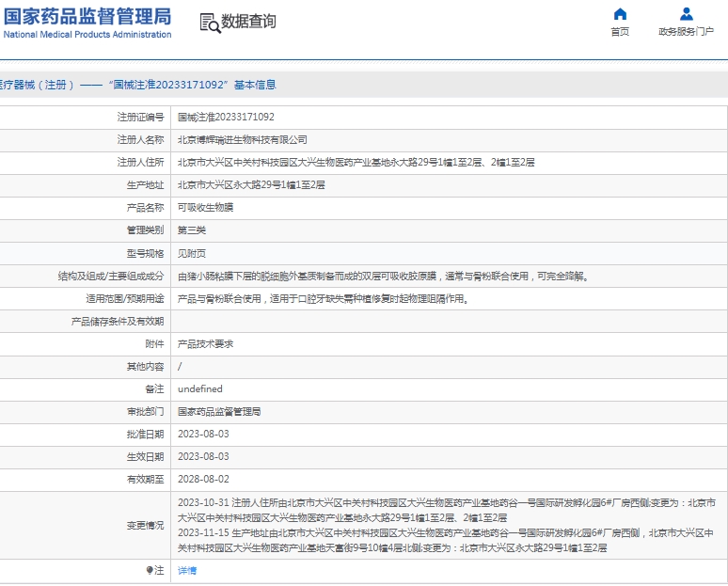The image size is (728, 586).
Task: Click the 适用范围/预期用途 description text
Action: pyautogui.click(x=324, y=299)
